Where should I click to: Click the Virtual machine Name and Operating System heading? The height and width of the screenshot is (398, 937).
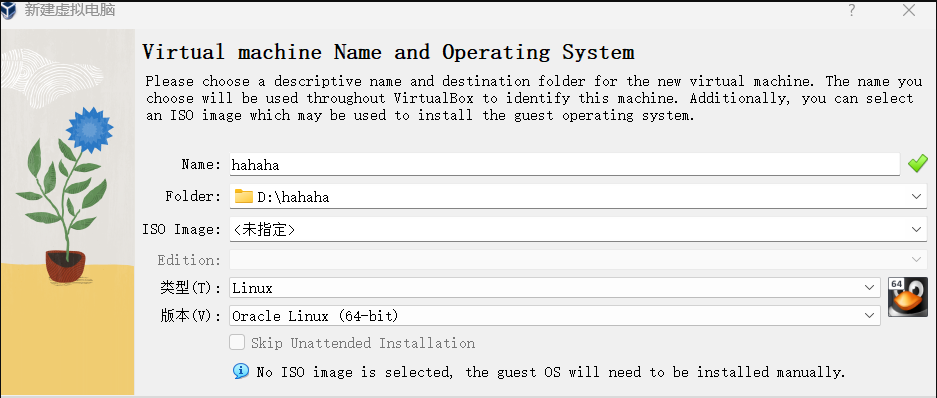tap(388, 52)
